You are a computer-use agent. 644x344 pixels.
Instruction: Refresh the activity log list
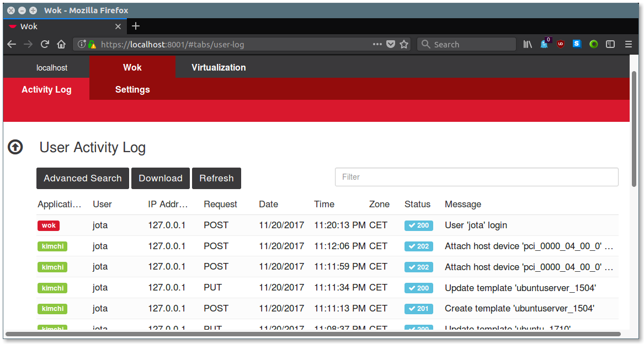[x=216, y=178]
